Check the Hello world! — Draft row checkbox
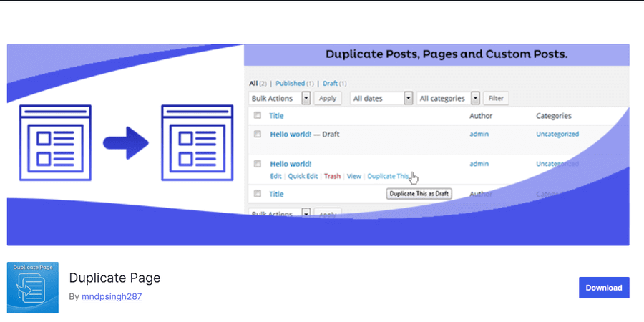The height and width of the screenshot is (322, 644). [258, 134]
